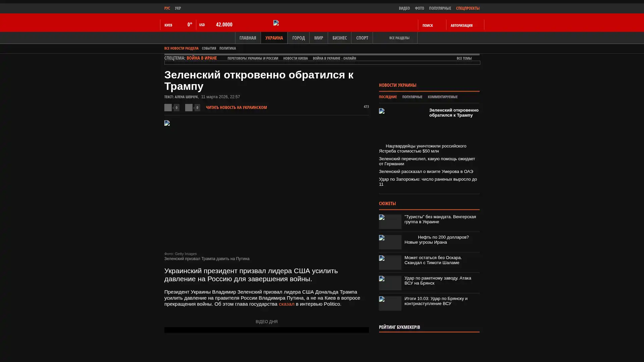Open the Итоги 10.03 story thumbnail
644x362 pixels.
click(390, 303)
